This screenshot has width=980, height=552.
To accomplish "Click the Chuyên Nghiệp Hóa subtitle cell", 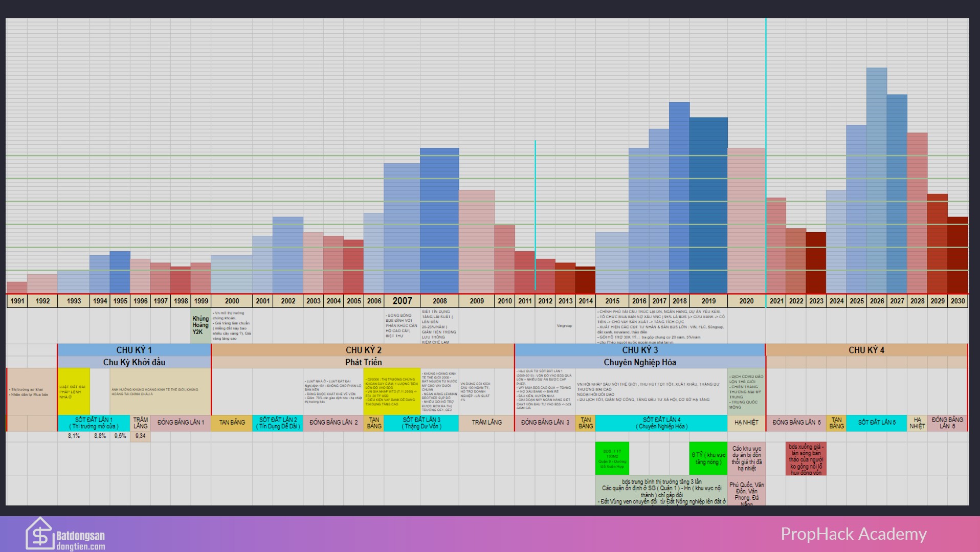I will click(640, 362).
